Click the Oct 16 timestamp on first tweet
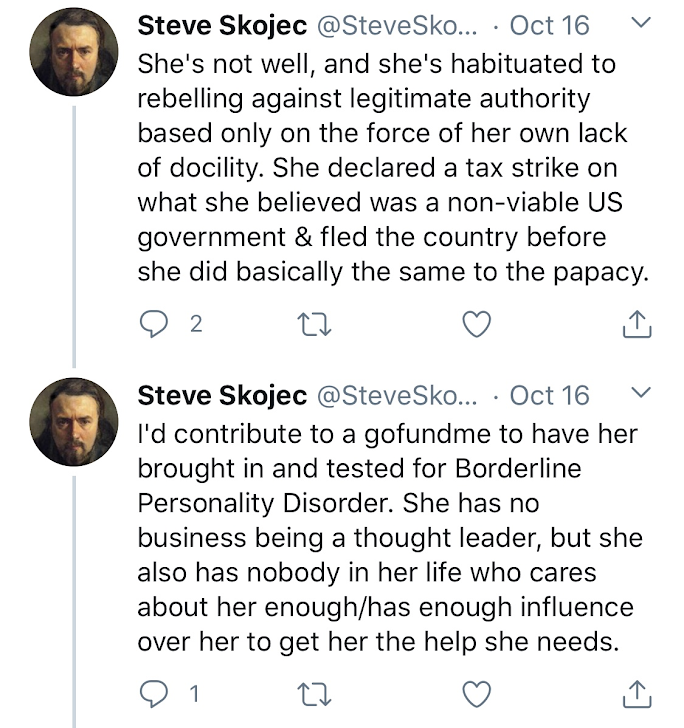The image size is (684, 728). point(549,25)
